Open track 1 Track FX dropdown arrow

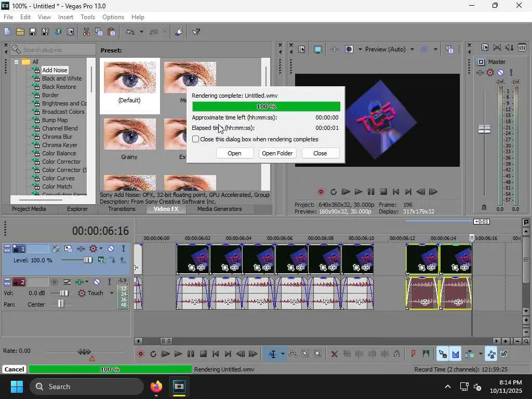(x=101, y=249)
